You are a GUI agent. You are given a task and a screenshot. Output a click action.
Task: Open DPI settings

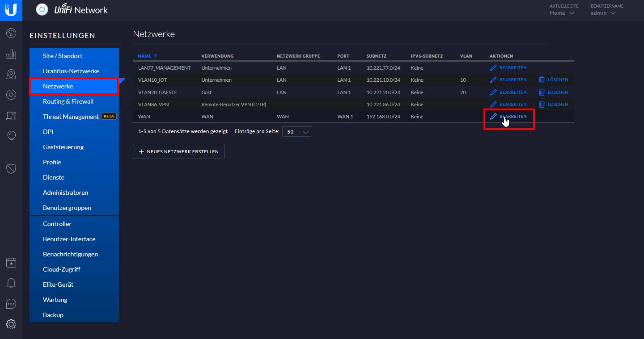coord(74,132)
